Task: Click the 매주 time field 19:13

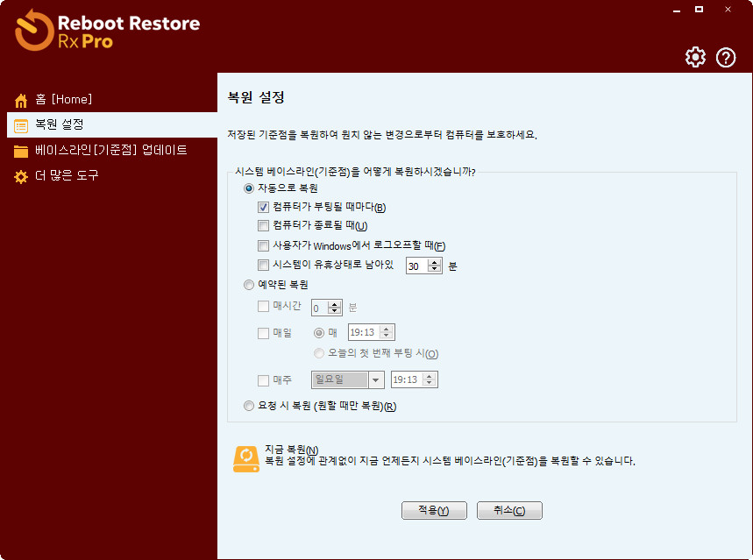Action: coord(407,379)
